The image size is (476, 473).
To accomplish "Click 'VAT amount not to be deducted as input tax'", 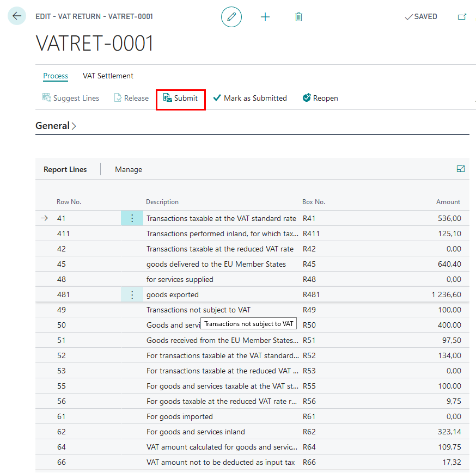I will (221, 462).
